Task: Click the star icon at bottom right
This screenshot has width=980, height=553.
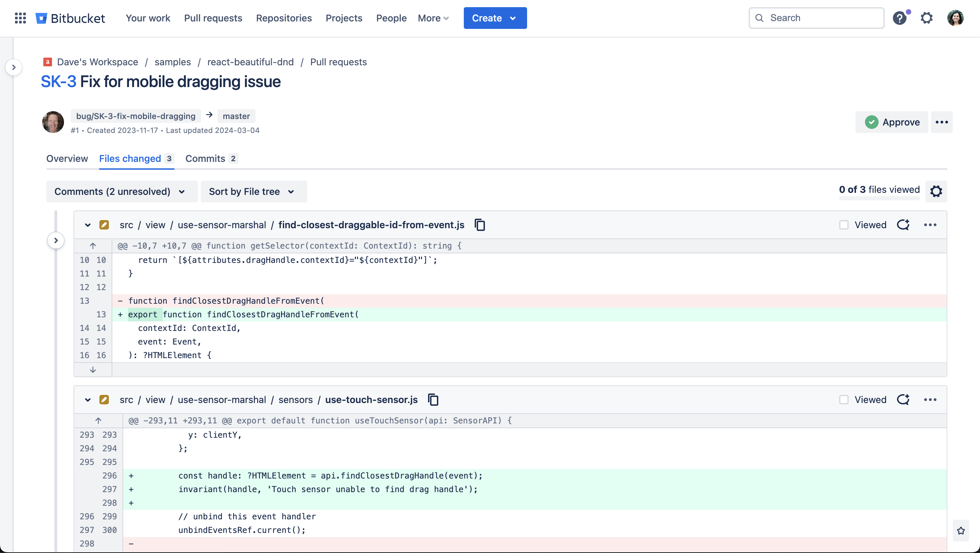Action: (961, 531)
